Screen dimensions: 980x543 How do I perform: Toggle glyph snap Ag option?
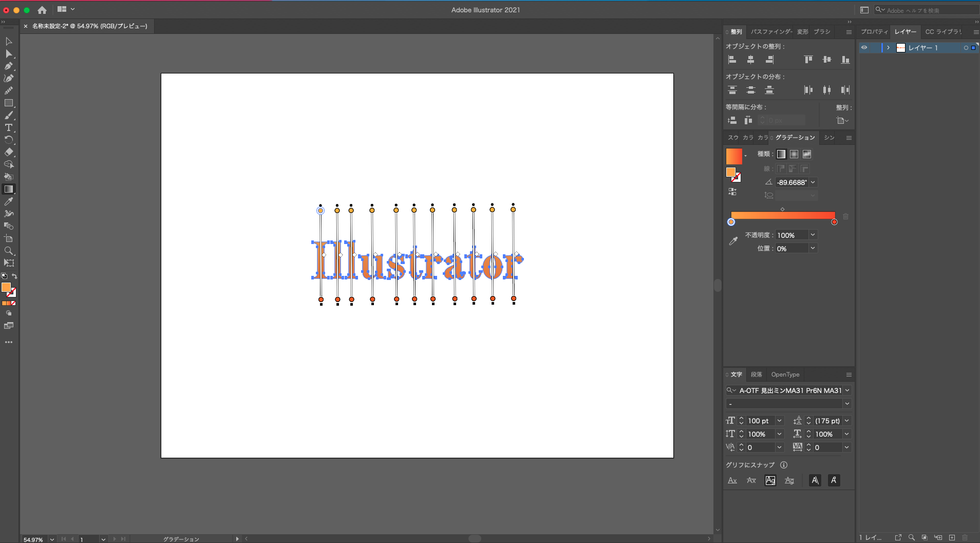click(770, 480)
